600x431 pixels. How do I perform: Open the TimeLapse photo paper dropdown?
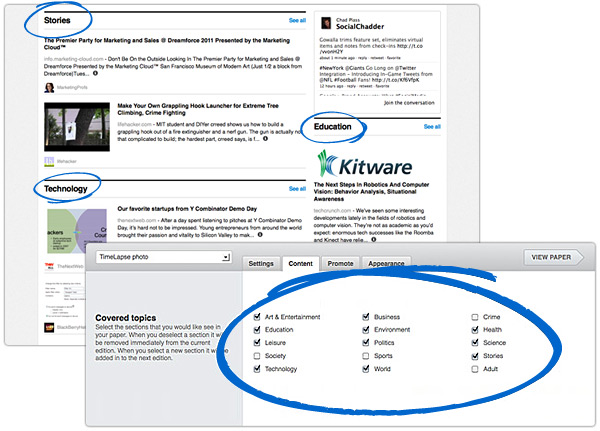pyautogui.click(x=164, y=257)
